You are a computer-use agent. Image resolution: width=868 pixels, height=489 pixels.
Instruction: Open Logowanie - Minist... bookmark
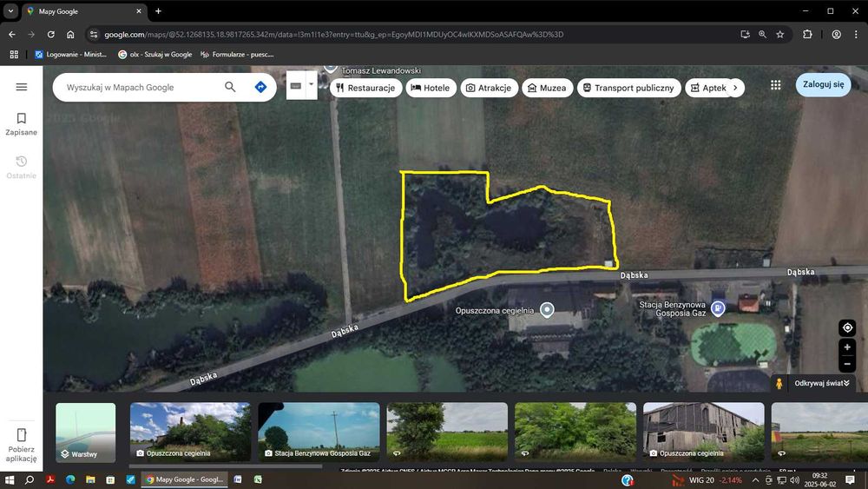click(71, 54)
